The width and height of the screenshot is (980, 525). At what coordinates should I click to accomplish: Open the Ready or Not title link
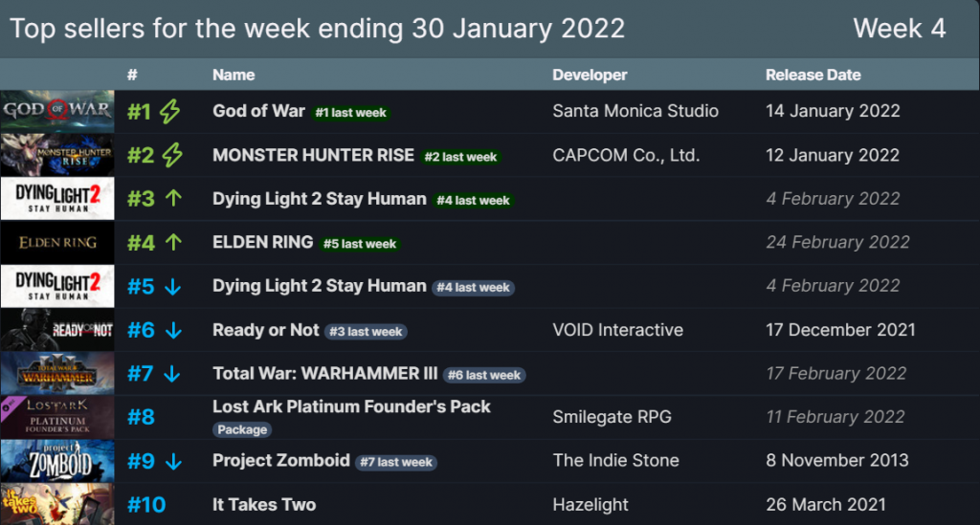(x=266, y=330)
